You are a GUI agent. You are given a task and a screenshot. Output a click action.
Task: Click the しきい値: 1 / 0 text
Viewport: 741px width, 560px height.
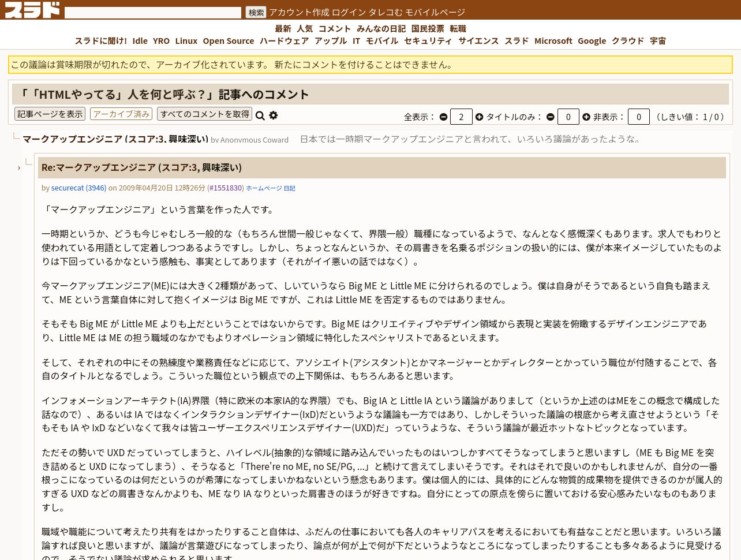click(689, 117)
